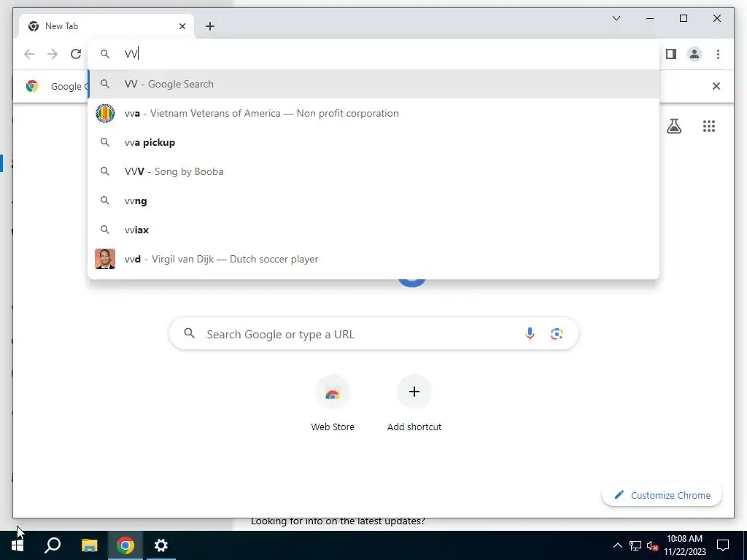Click the network tray icon

coord(635,545)
